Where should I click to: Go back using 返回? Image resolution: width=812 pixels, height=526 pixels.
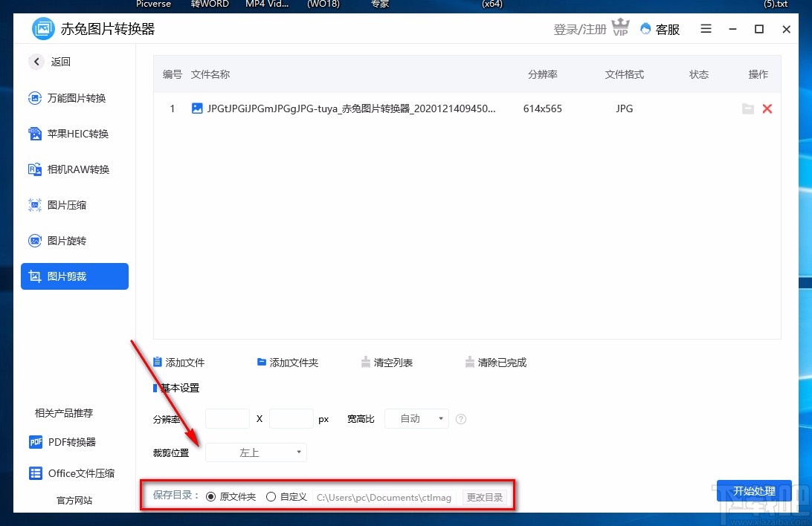(49, 62)
